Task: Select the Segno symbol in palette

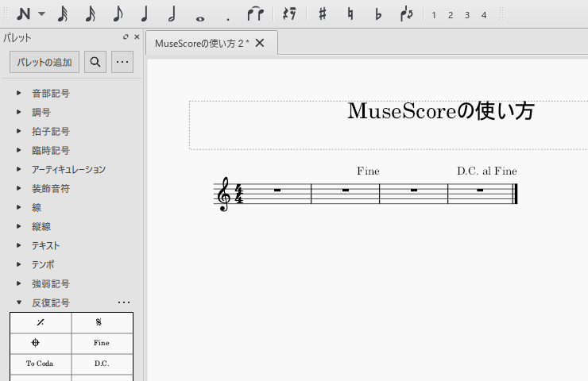Action: pos(102,322)
